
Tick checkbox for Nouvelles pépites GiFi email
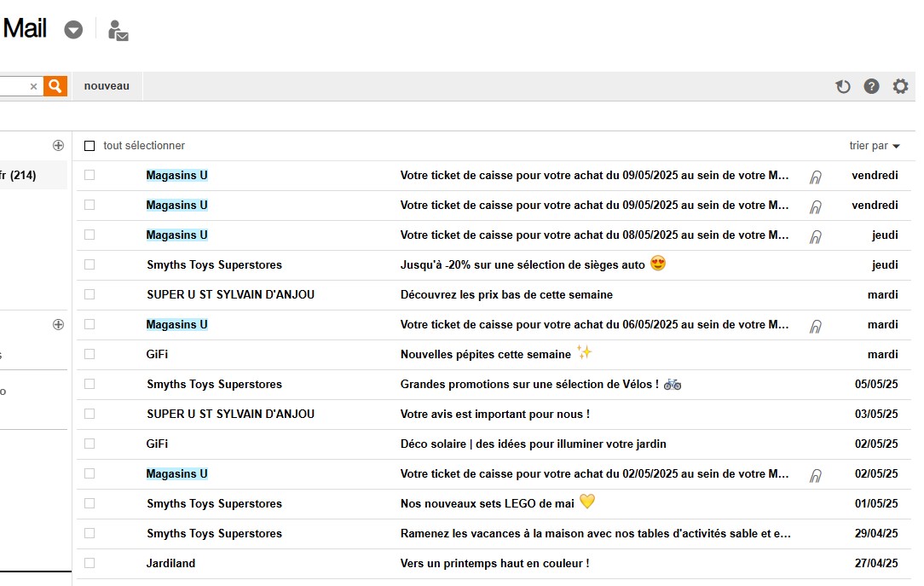(90, 354)
